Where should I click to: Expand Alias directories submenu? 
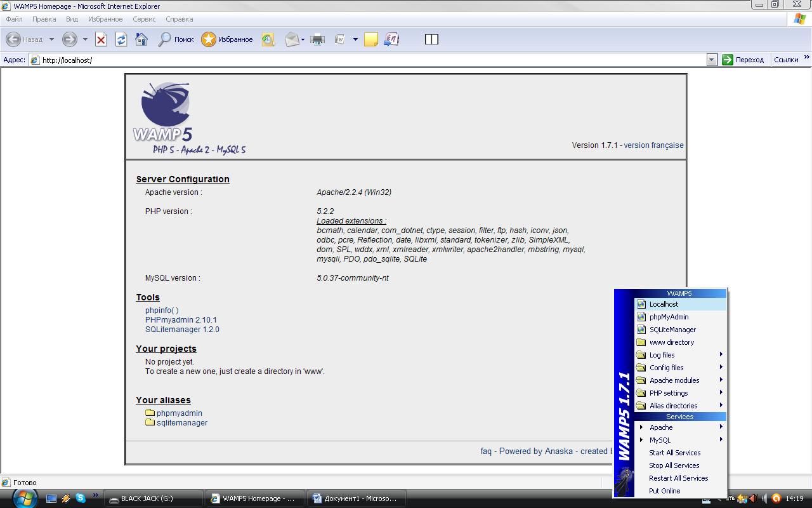click(721, 405)
